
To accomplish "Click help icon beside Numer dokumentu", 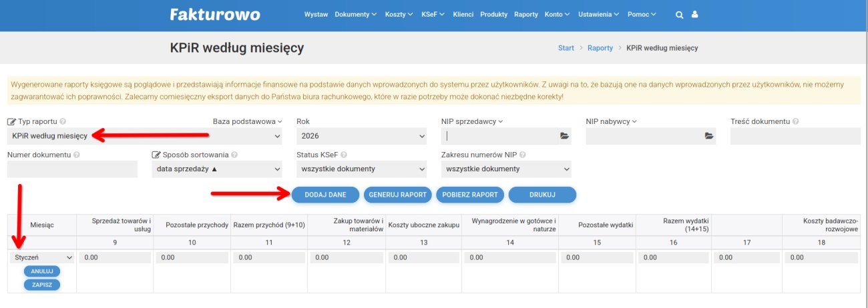I will 77,155.
